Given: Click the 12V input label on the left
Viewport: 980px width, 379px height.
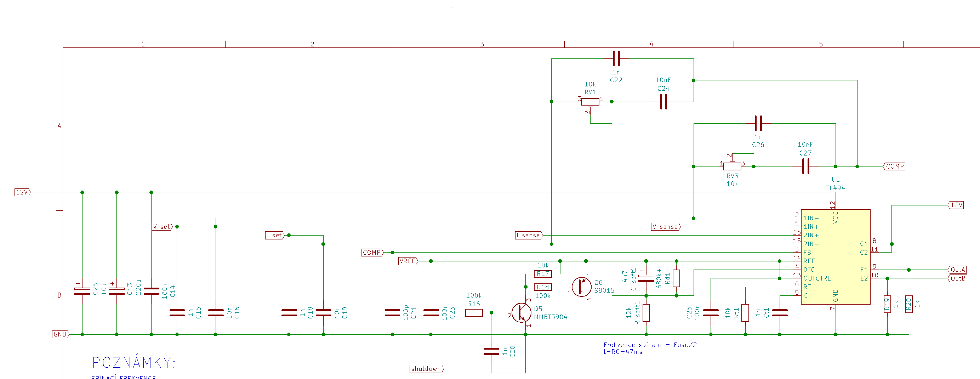Looking at the screenshot, I should (x=22, y=192).
